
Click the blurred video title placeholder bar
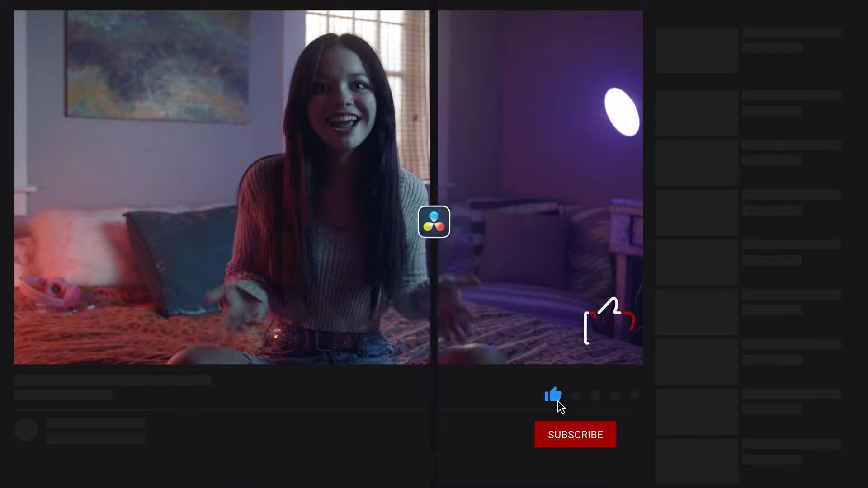coord(112,380)
